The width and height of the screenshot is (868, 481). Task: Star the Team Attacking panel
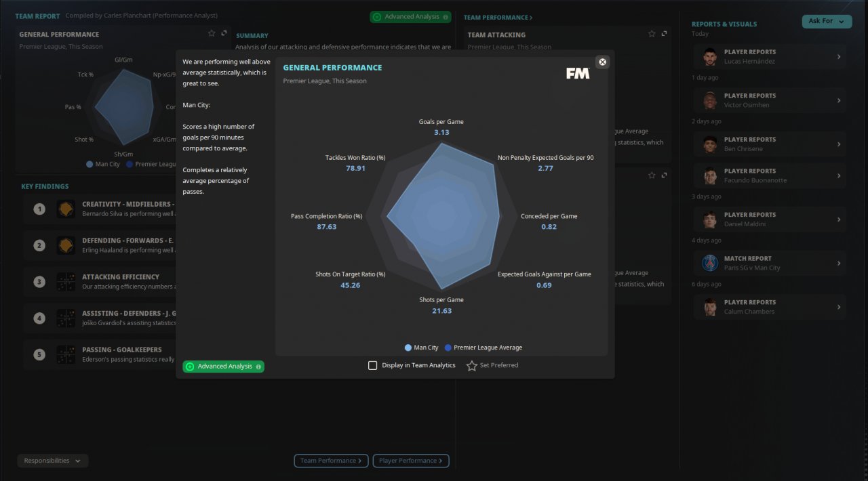tap(652, 34)
